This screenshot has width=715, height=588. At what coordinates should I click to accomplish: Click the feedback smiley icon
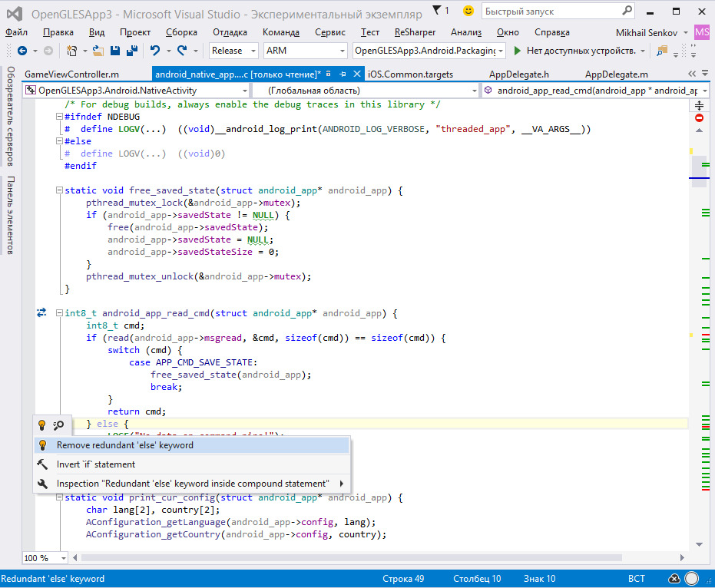[468, 12]
